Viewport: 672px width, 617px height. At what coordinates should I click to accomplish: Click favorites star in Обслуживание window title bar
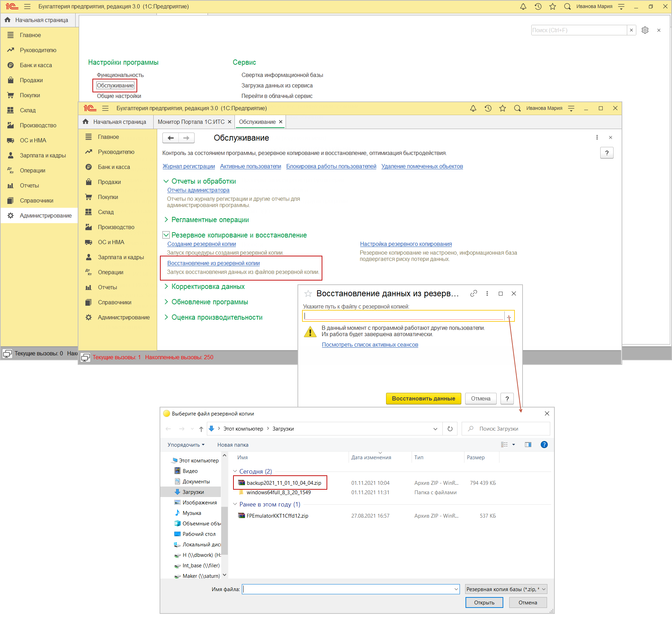click(x=503, y=108)
